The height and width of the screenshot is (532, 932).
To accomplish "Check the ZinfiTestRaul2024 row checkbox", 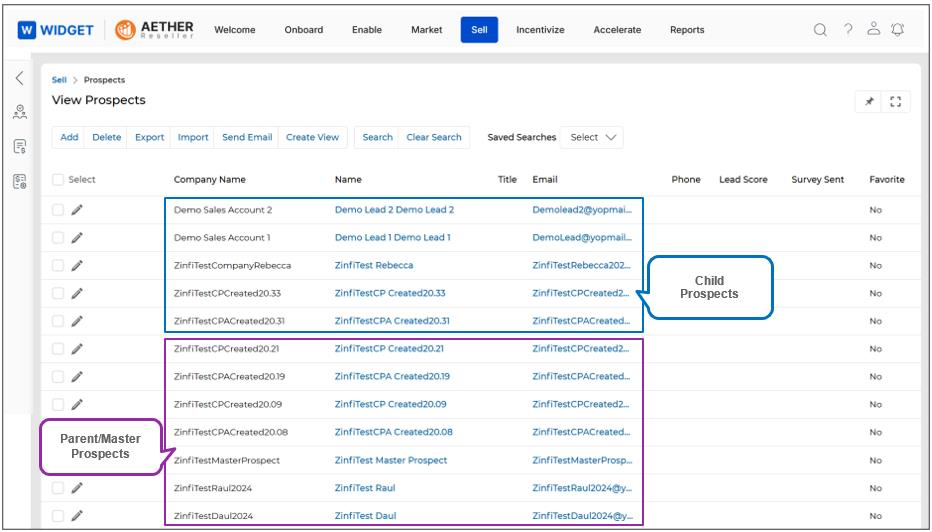I will (58, 488).
